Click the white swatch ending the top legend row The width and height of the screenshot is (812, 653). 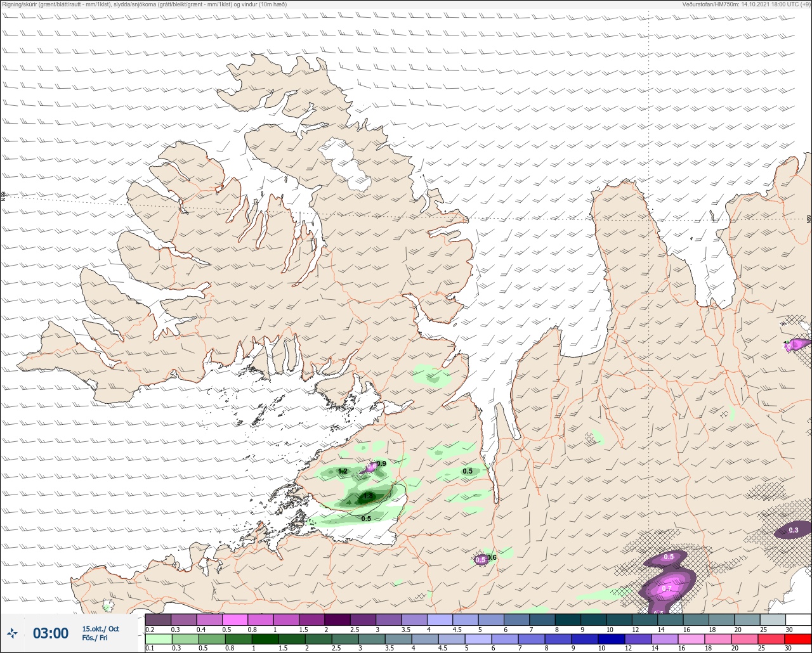pos(799,619)
